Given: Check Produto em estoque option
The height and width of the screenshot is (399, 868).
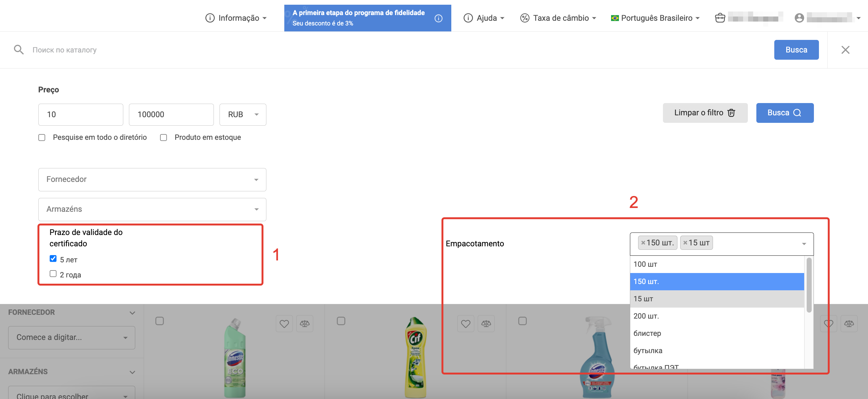Looking at the screenshot, I should (164, 137).
